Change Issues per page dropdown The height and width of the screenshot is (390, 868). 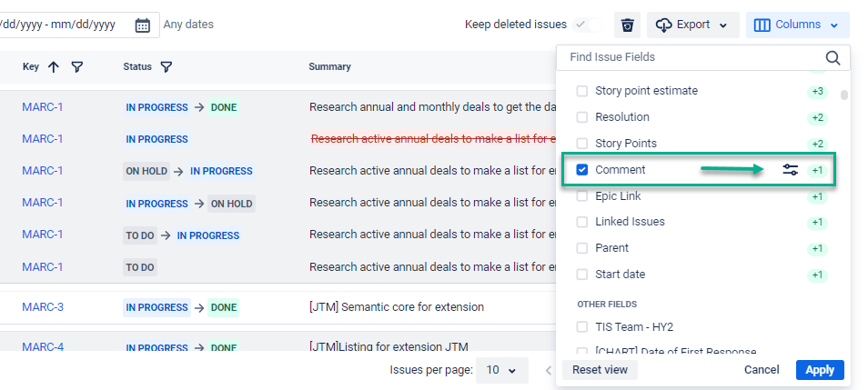point(501,370)
